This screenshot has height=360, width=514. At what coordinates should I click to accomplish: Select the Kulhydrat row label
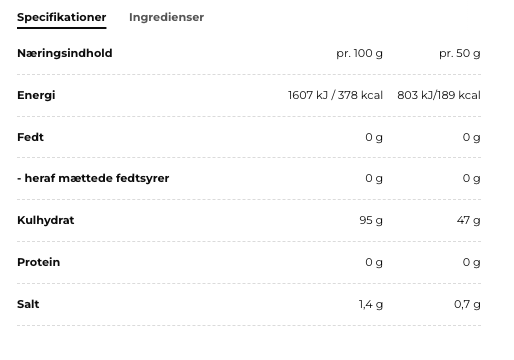46,220
